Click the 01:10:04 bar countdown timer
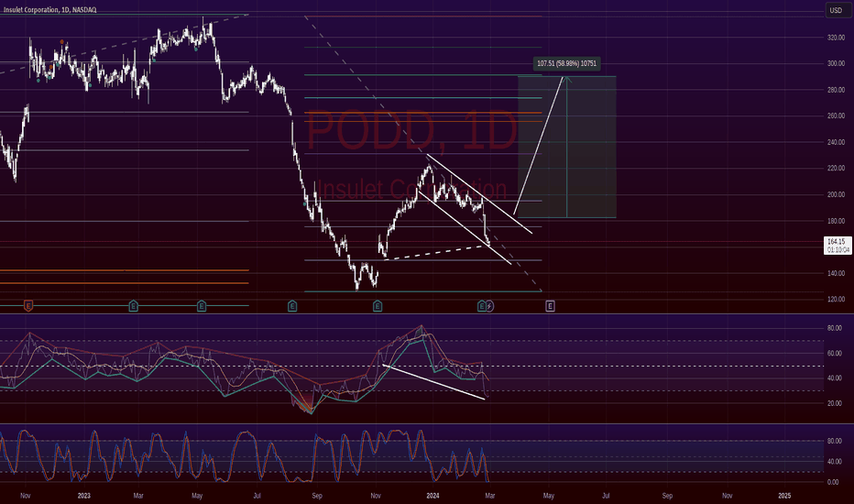This screenshot has width=854, height=504. [x=838, y=250]
